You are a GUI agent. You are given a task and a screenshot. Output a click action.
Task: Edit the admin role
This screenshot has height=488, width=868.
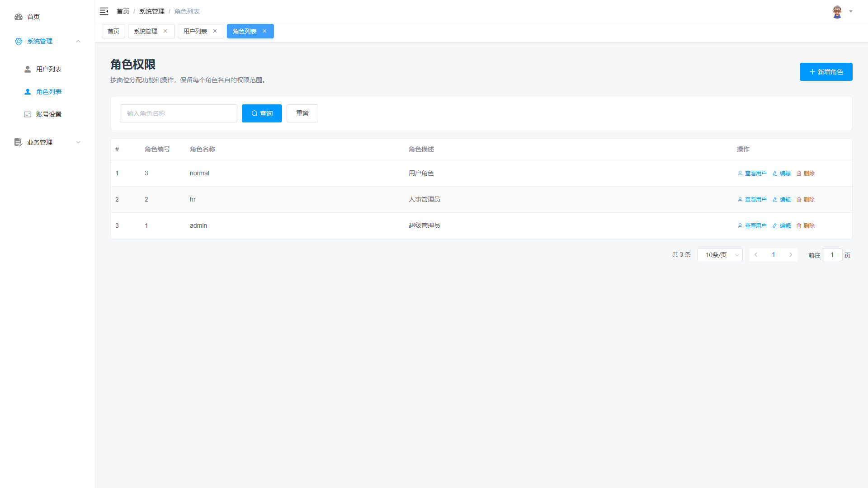click(x=782, y=226)
